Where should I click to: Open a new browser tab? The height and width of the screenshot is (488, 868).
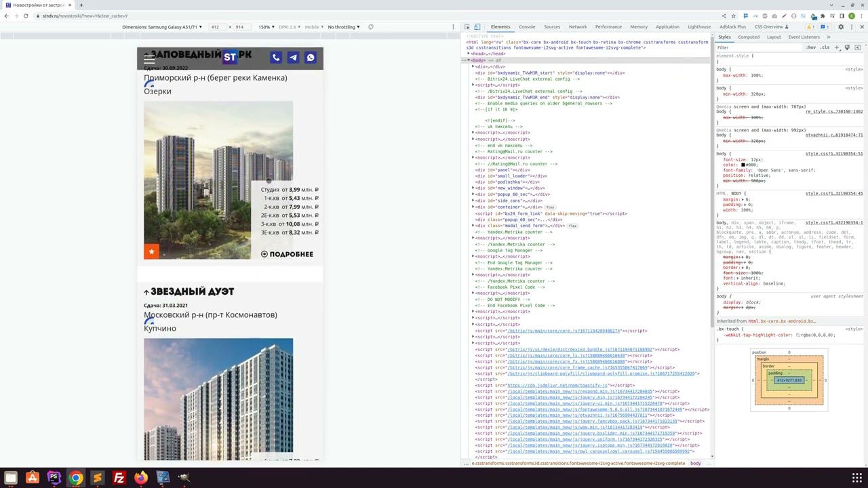(81, 5)
